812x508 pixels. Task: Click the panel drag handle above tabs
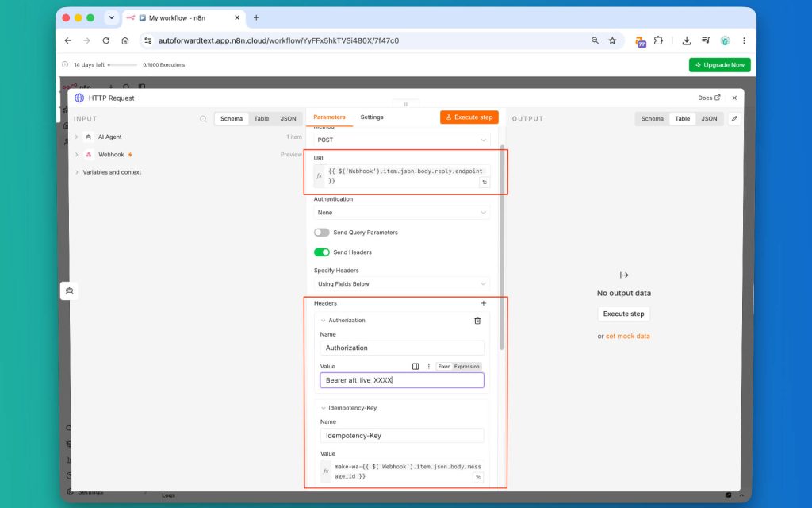coord(406,104)
